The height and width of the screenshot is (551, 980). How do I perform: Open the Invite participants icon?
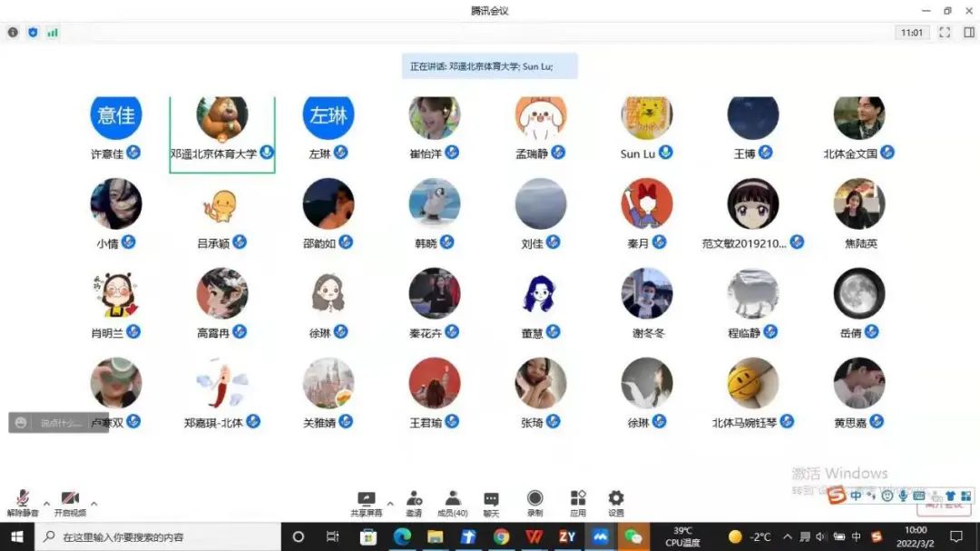pos(414,504)
